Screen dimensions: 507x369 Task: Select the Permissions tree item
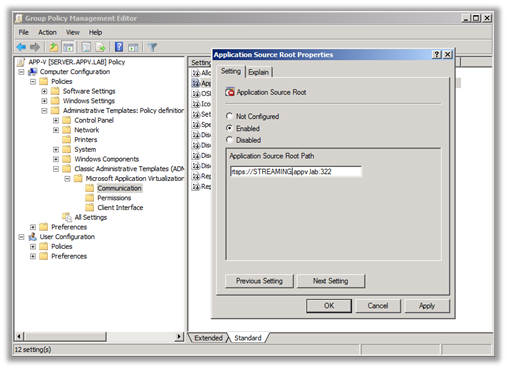(x=114, y=198)
